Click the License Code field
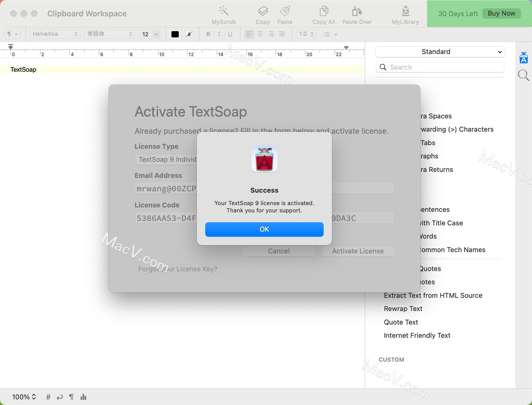 pos(264,218)
